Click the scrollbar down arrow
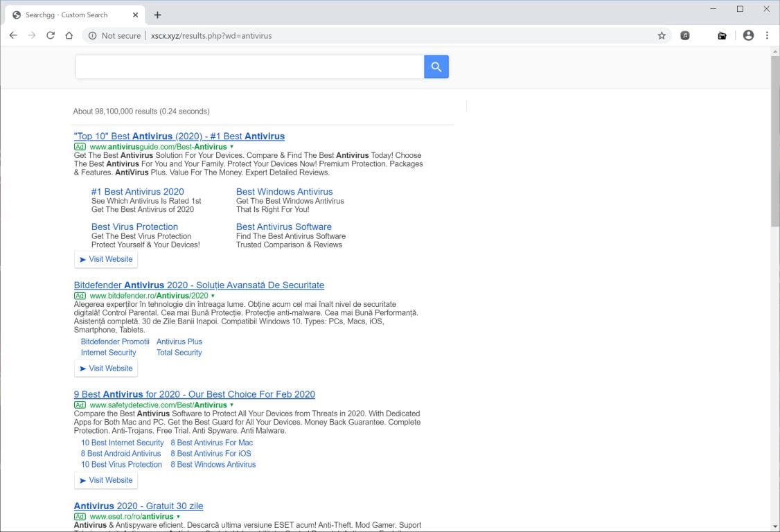This screenshot has width=780, height=532. pyautogui.click(x=775, y=526)
